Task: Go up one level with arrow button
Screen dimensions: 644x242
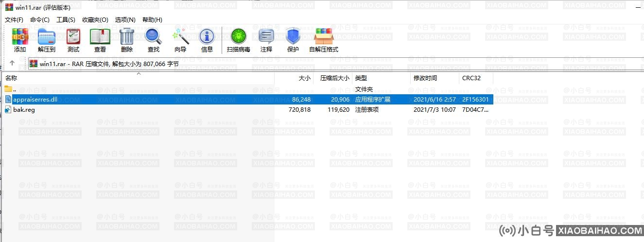Action: 12,63
